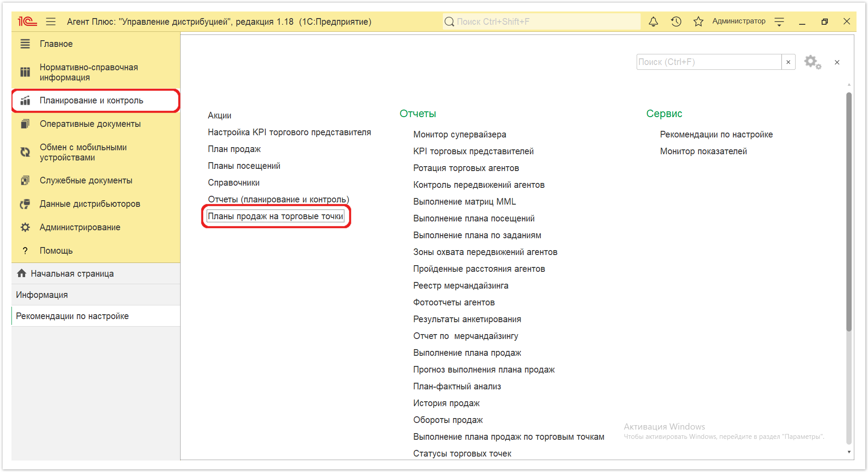868x472 pixels.
Task: Switch to the Информация tab
Action: pyautogui.click(x=96, y=295)
